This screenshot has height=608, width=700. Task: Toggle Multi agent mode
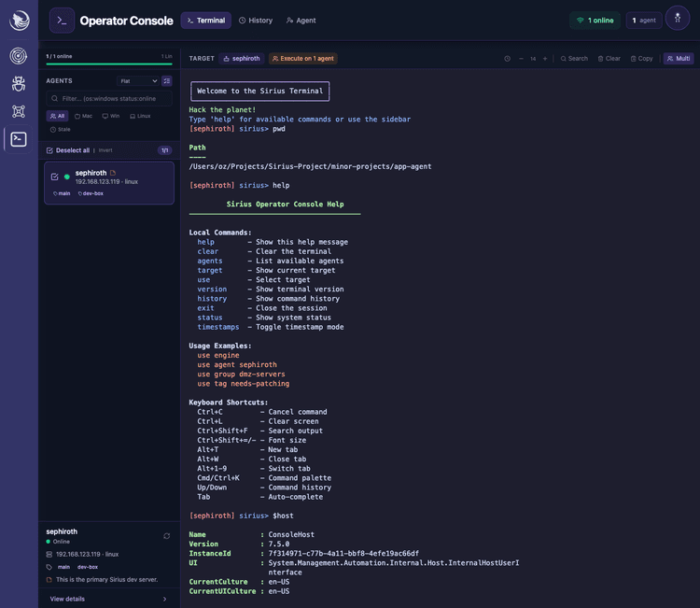pos(679,59)
